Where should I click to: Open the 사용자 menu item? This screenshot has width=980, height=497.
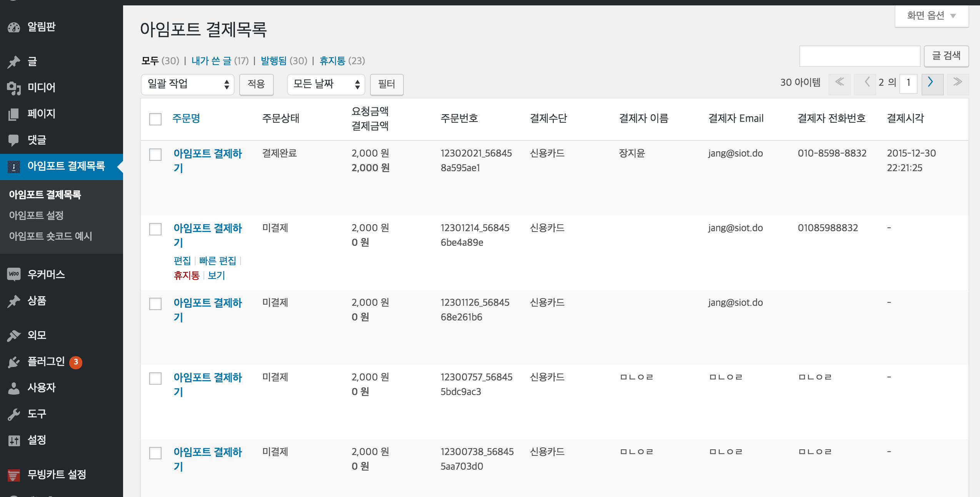(42, 388)
